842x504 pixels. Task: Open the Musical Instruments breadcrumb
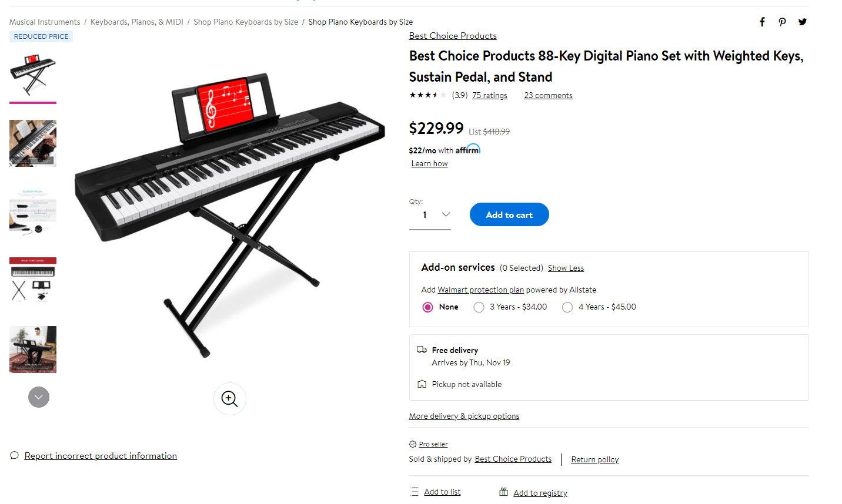click(x=44, y=22)
